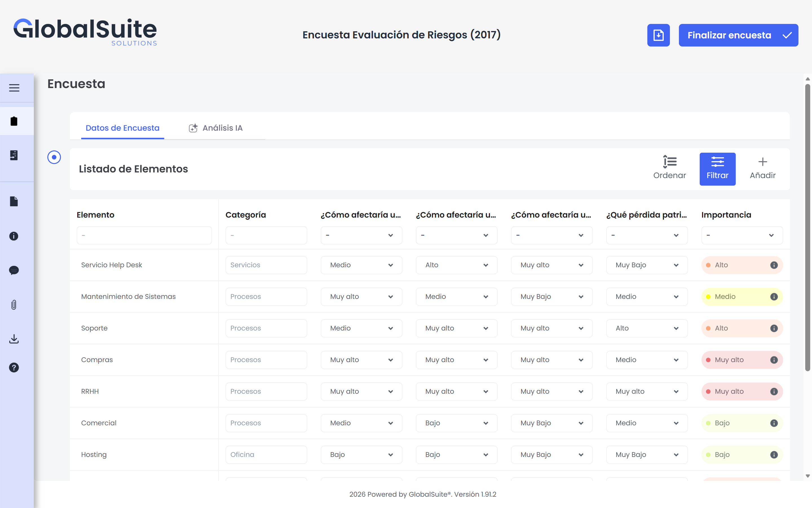Show importance info for Mantenimiento de Sistemas
This screenshot has width=812, height=508.
tap(774, 297)
